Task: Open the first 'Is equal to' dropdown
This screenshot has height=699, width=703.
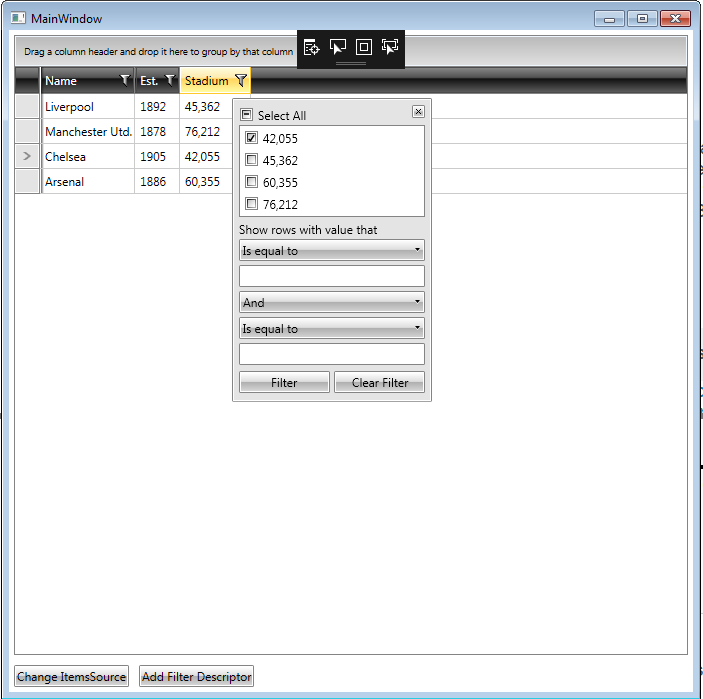Action: [332, 250]
